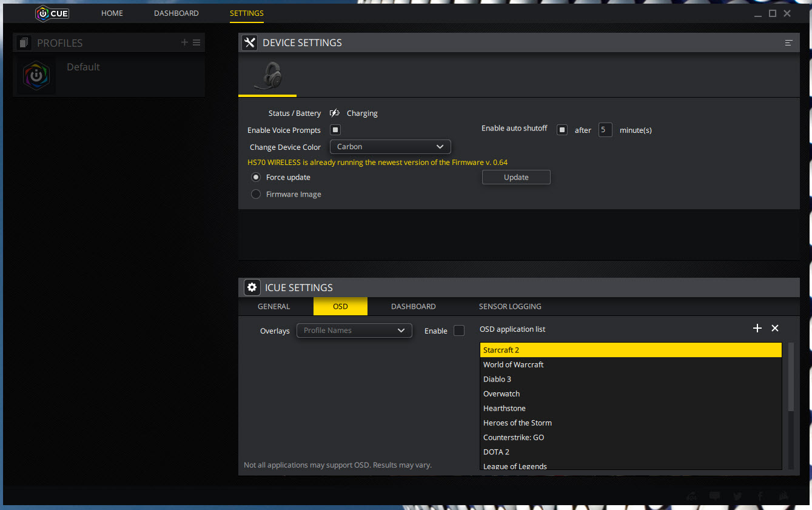
Task: Select the OSD settings tab
Action: (x=340, y=306)
